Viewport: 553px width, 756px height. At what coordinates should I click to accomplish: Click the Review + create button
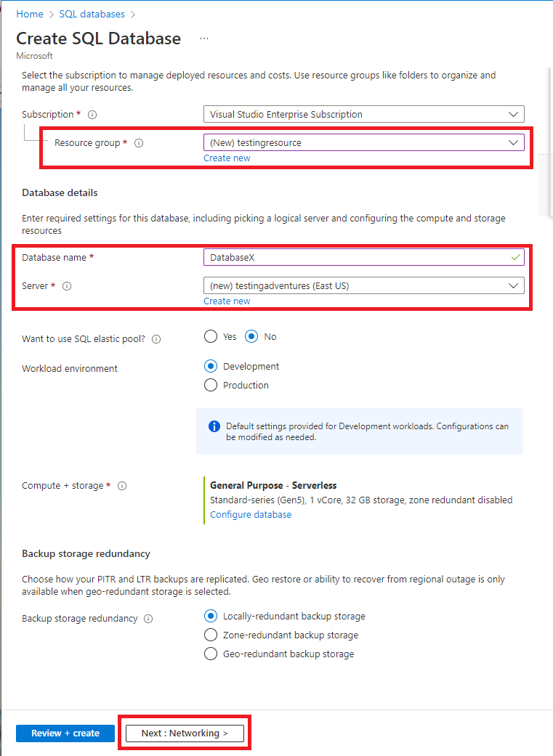point(65,733)
